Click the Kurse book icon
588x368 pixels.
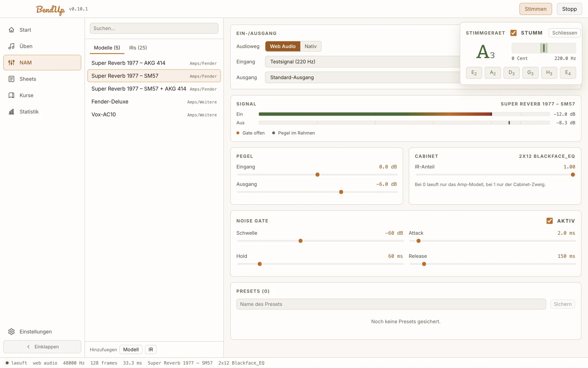coord(11,95)
